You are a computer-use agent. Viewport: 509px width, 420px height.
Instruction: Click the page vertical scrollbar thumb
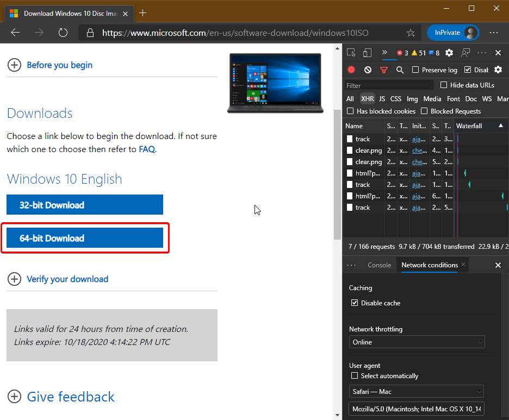(337, 174)
